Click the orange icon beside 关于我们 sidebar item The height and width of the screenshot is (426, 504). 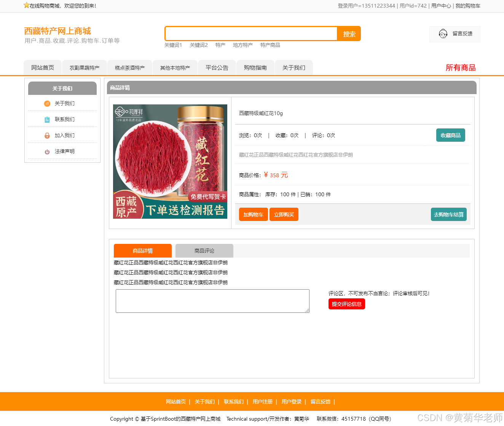coord(47,104)
